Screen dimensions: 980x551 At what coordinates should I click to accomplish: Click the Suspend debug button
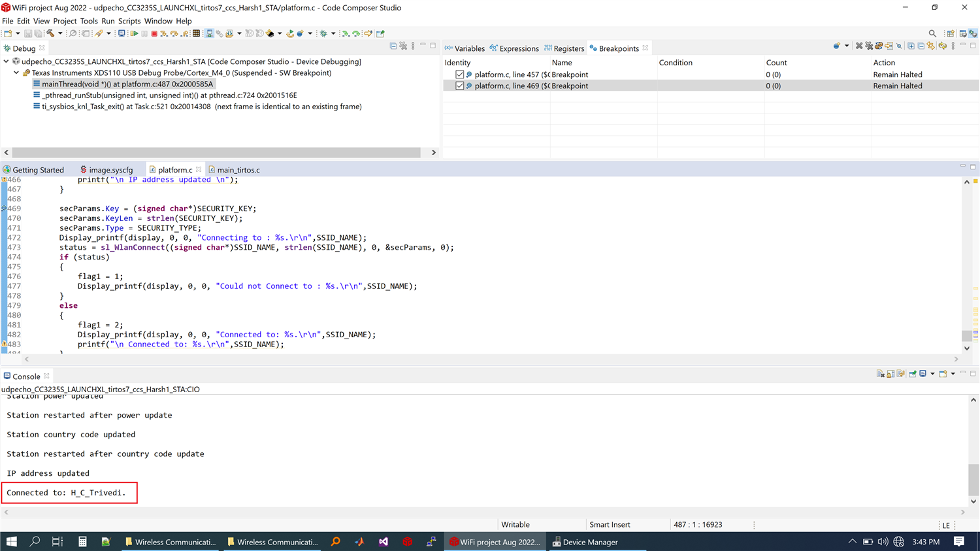click(x=144, y=33)
